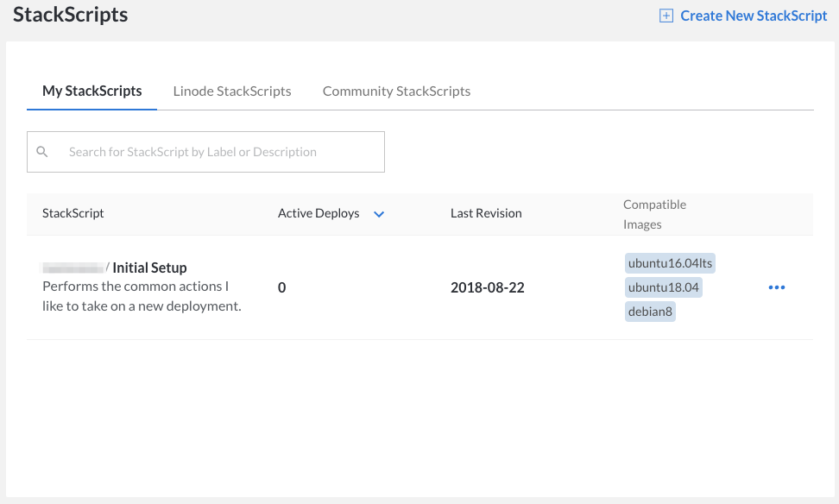The image size is (839, 504).
Task: Sort by the Active Deploys column header
Action: point(319,213)
